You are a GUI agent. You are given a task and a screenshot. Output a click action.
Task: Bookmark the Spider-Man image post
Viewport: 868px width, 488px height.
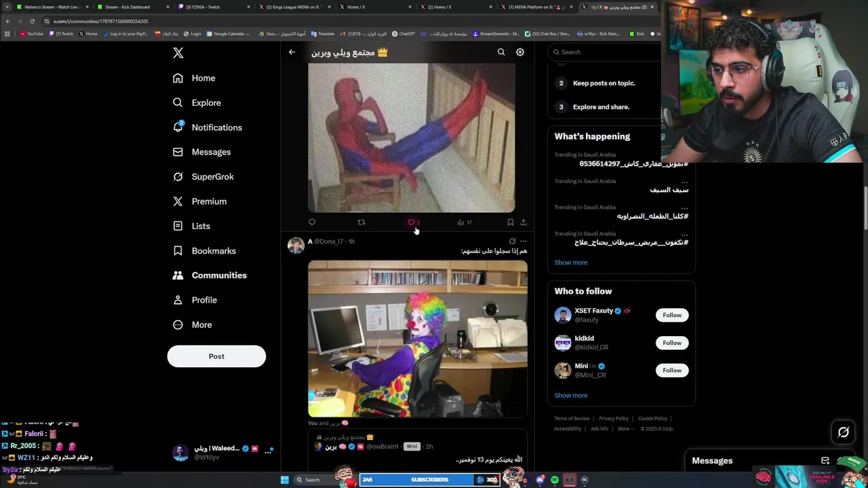(x=511, y=222)
